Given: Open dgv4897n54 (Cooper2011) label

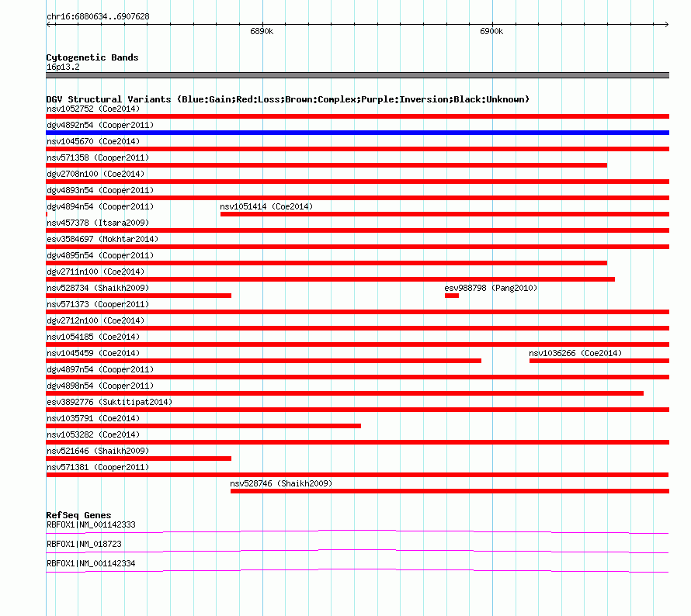Looking at the screenshot, I should point(100,369).
